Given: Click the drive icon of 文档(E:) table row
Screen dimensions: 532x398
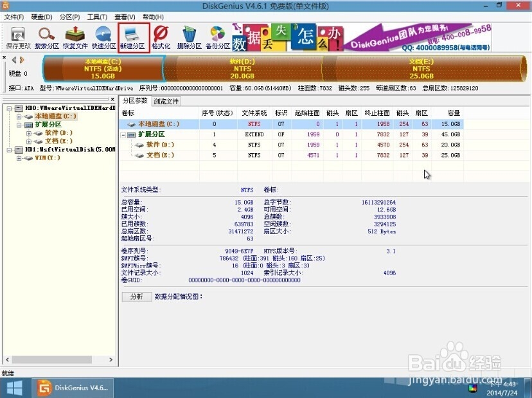Looking at the screenshot, I should [x=139, y=156].
